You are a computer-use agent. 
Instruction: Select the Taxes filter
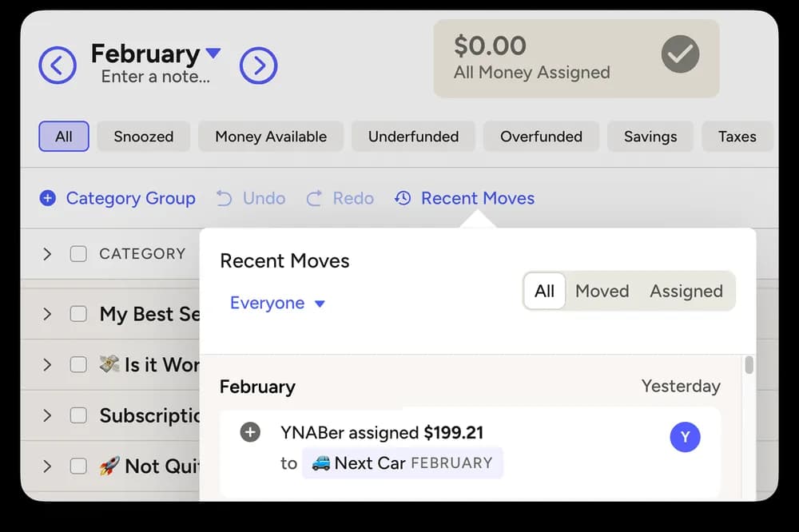[737, 136]
